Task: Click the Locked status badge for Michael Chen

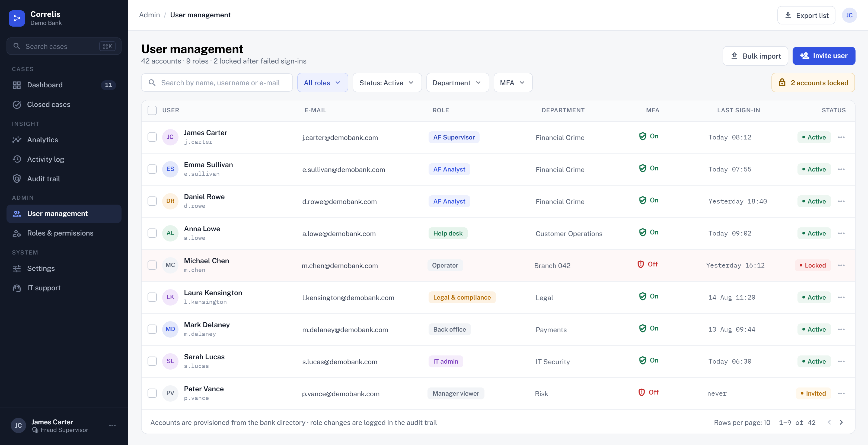Action: pyautogui.click(x=812, y=265)
